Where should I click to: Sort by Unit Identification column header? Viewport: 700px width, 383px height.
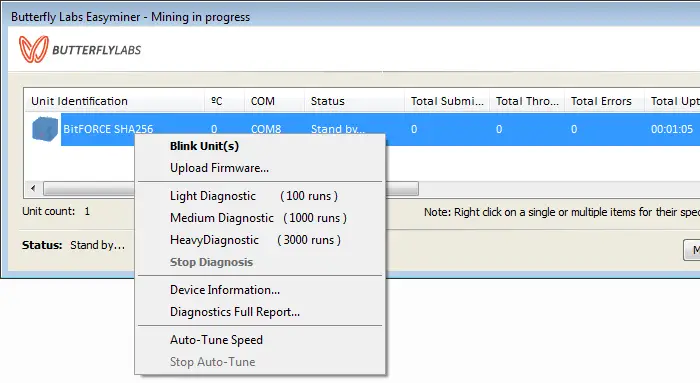(x=115, y=101)
